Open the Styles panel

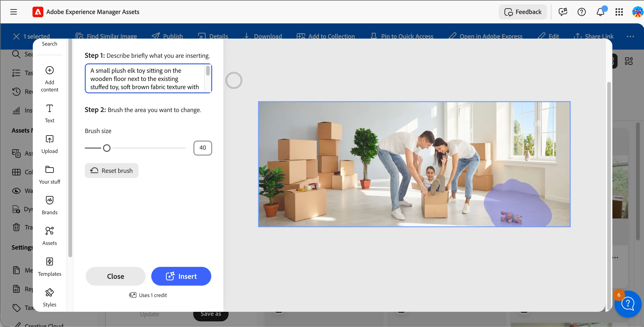[49, 298]
